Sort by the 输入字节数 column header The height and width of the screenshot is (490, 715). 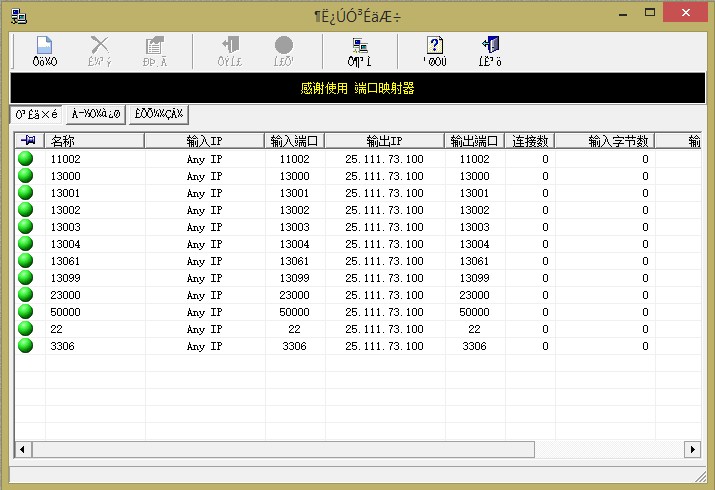point(605,141)
